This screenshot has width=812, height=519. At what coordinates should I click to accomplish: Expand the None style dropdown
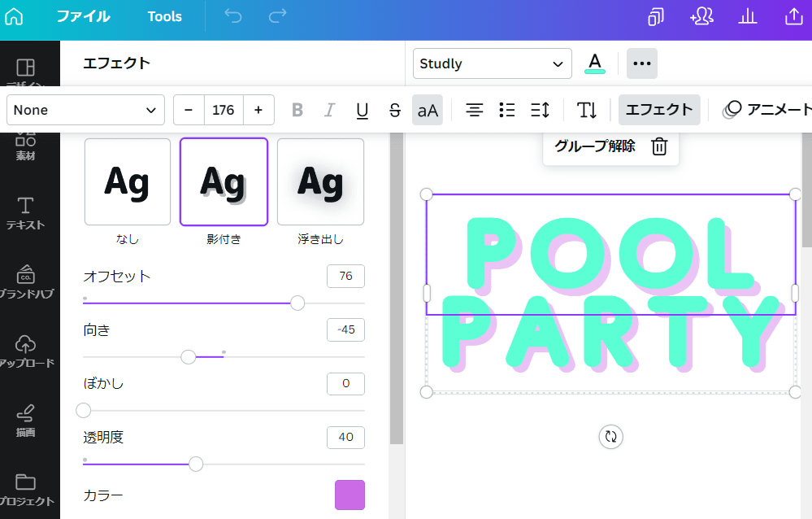click(x=85, y=110)
